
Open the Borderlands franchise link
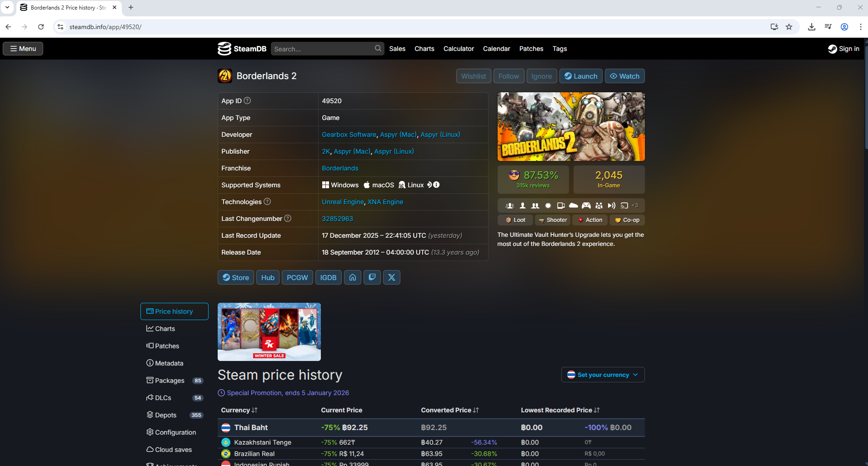pyautogui.click(x=340, y=168)
